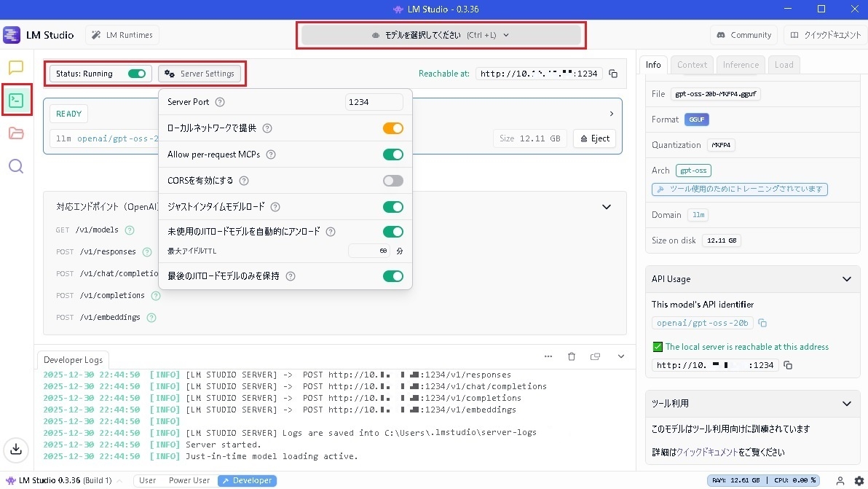The width and height of the screenshot is (868, 489).
Task: Select the Power User mode
Action: pos(189,481)
